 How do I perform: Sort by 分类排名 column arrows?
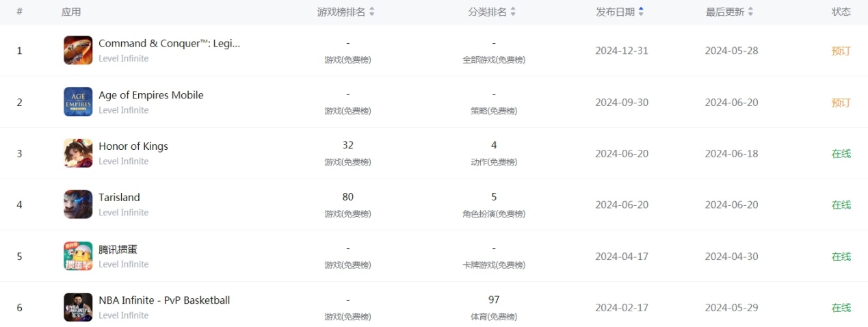pos(513,12)
